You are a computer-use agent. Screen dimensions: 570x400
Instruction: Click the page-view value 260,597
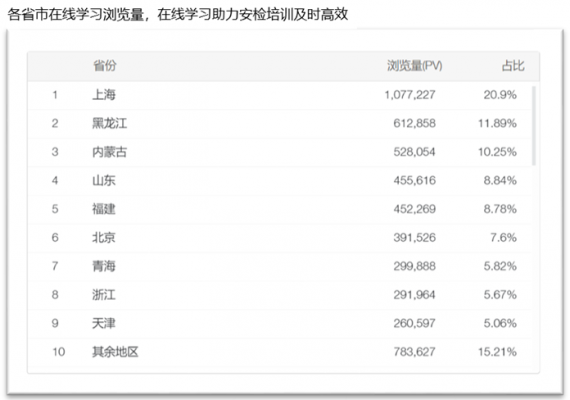pos(414,323)
